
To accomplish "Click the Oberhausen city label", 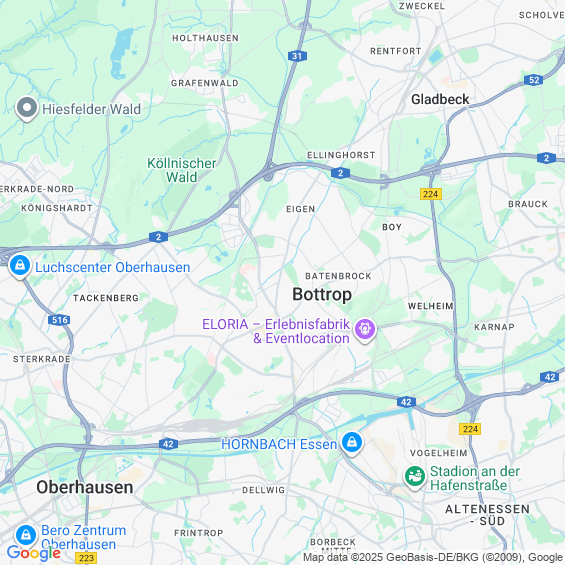I will point(85,487).
